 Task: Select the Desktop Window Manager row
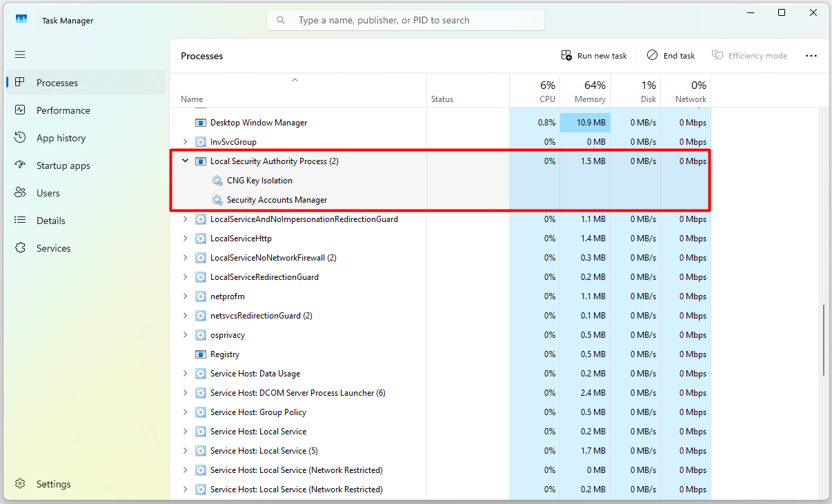click(440, 123)
